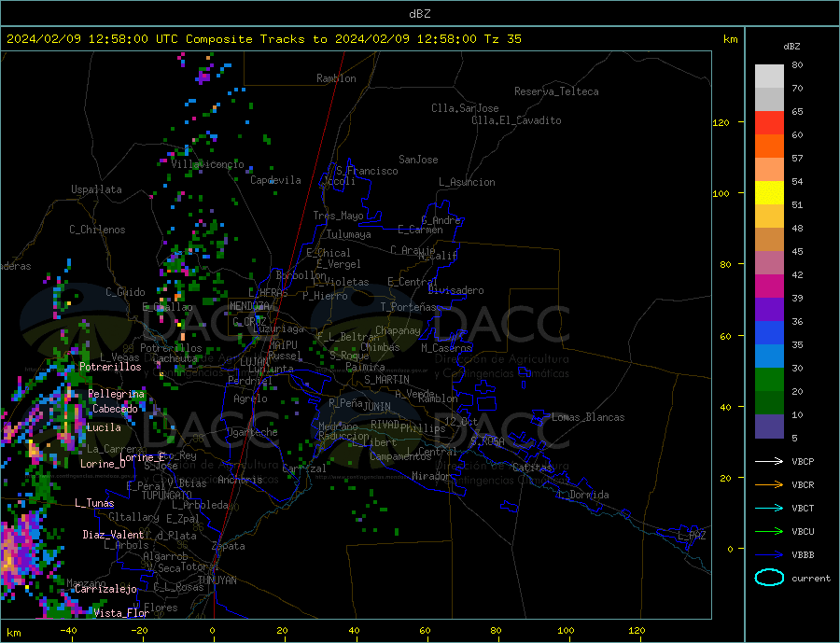Click the Capdevila map label
The width and height of the screenshot is (840, 643).
click(x=275, y=180)
